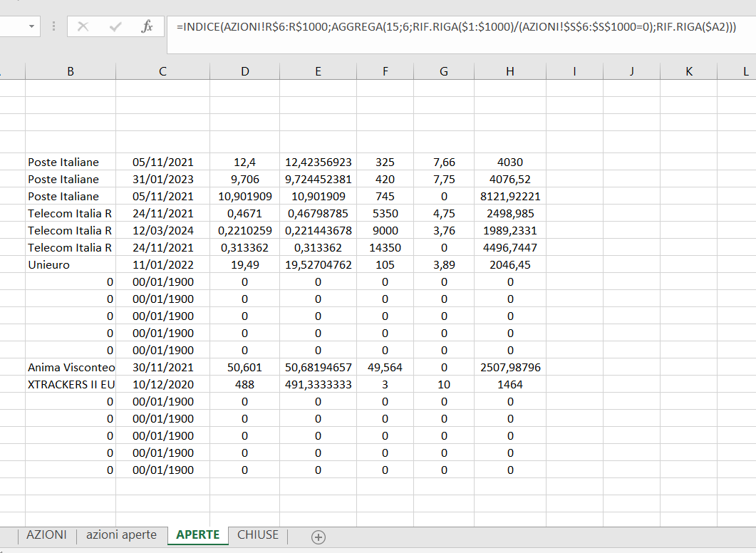Select cell with value 12,42356923

coord(319,162)
